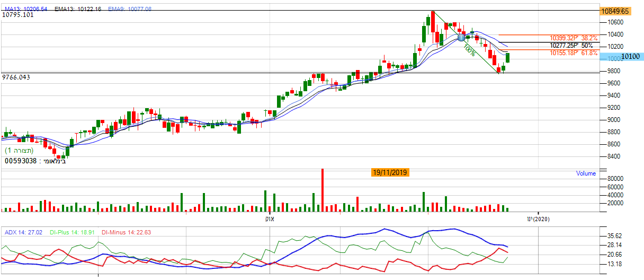Image resolution: width=644 pixels, height=280 pixels.
Task: Click the 100% Fibonacci trendline label
Action: (469, 50)
